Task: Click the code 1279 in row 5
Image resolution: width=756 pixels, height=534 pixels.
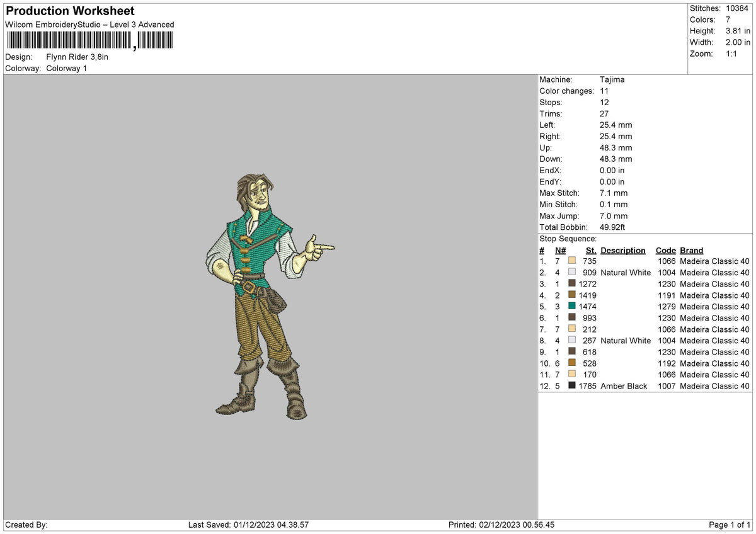Action: [667, 307]
